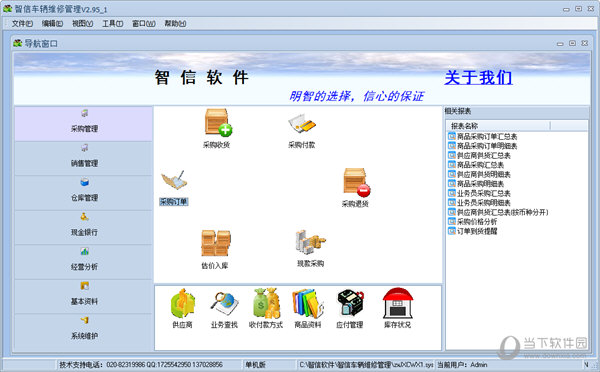Click the 关于我们 link
Image resolution: width=600 pixels, height=372 pixels.
pyautogui.click(x=478, y=78)
